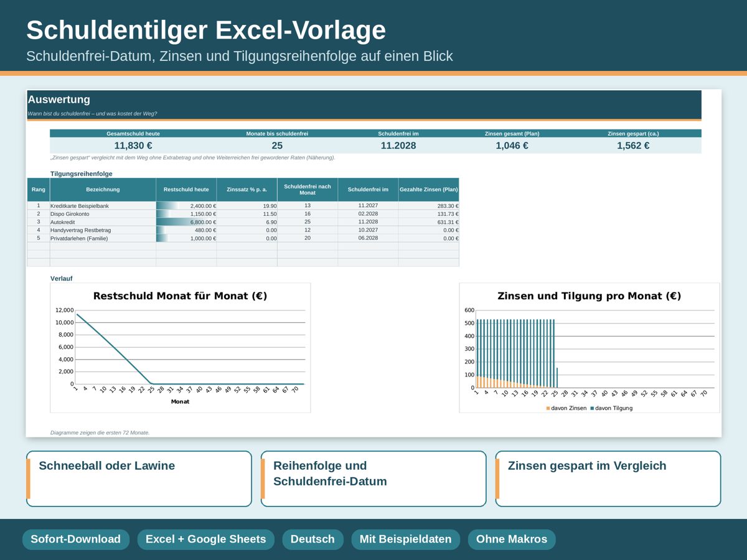Select the Restschuld Monat für Monat chart title
Viewport: 747px width, 560px height.
[x=181, y=296]
